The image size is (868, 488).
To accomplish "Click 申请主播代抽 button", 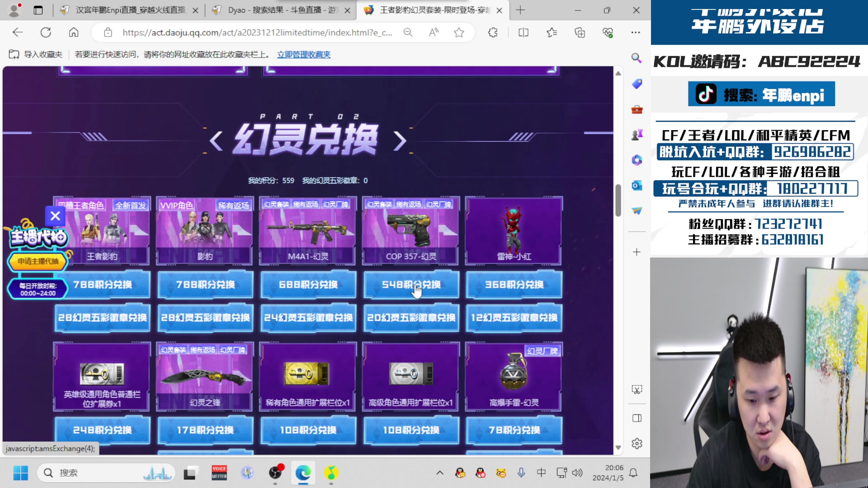I will [38, 261].
